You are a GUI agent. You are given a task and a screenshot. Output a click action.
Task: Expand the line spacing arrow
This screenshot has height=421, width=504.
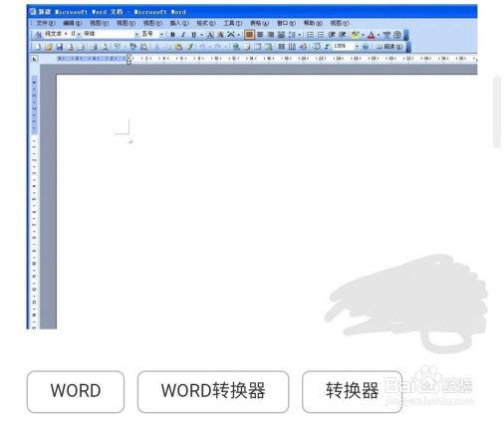pyautogui.click(x=299, y=35)
